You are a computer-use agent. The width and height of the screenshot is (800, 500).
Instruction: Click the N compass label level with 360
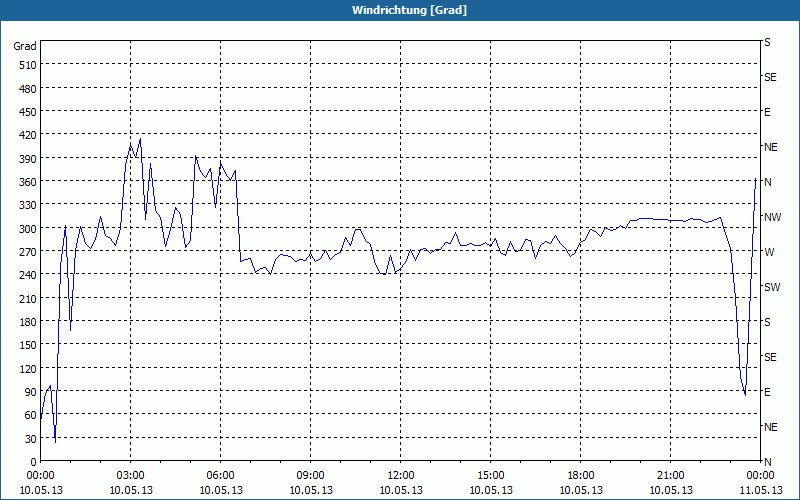pyautogui.click(x=767, y=182)
